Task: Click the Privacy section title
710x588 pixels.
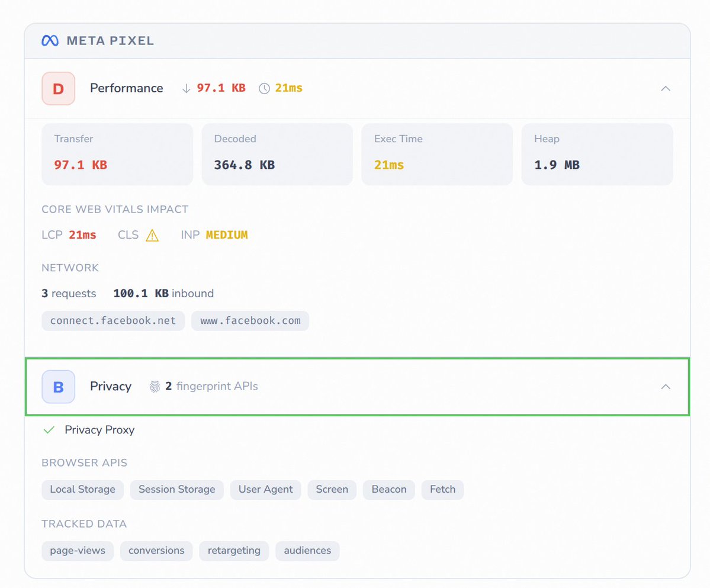Action: (111, 386)
